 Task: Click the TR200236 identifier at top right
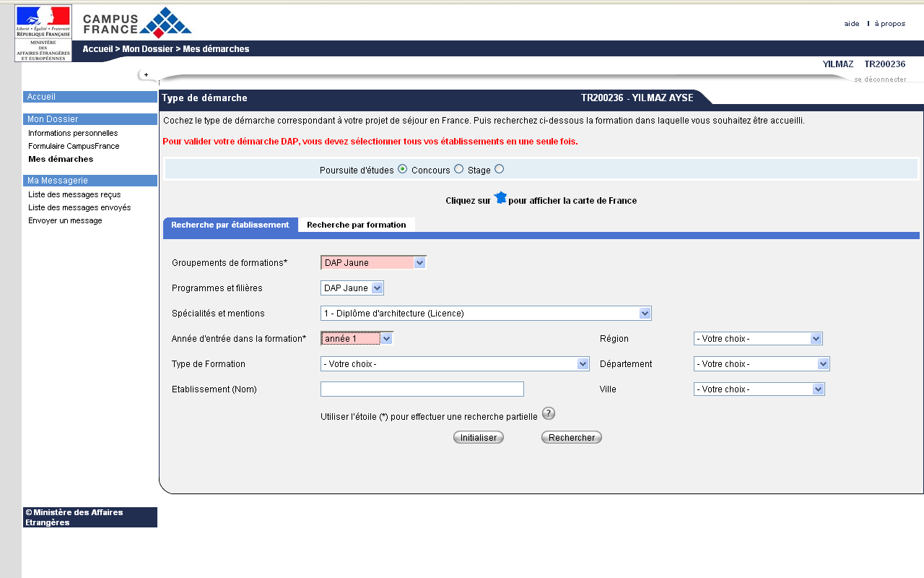(885, 64)
